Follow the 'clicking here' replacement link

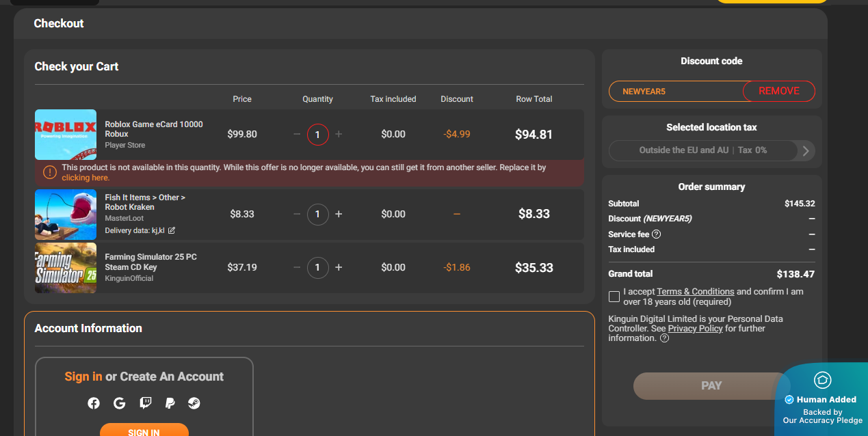(86, 178)
